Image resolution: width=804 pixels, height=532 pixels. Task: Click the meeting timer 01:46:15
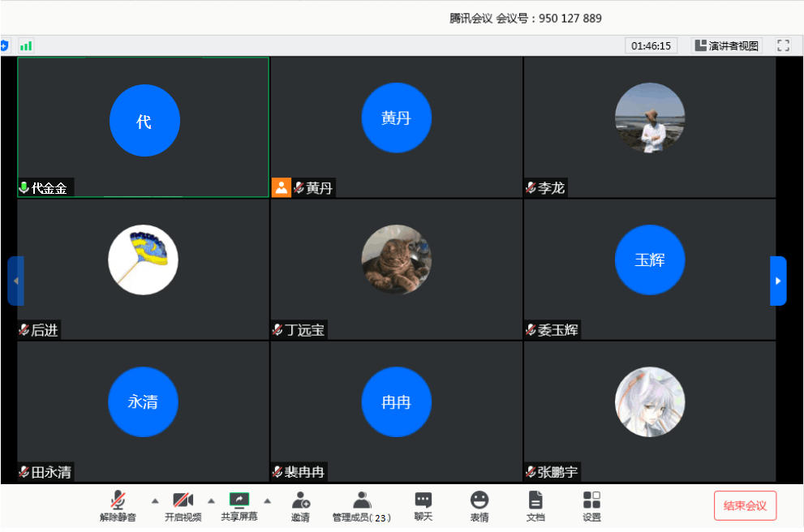click(651, 45)
